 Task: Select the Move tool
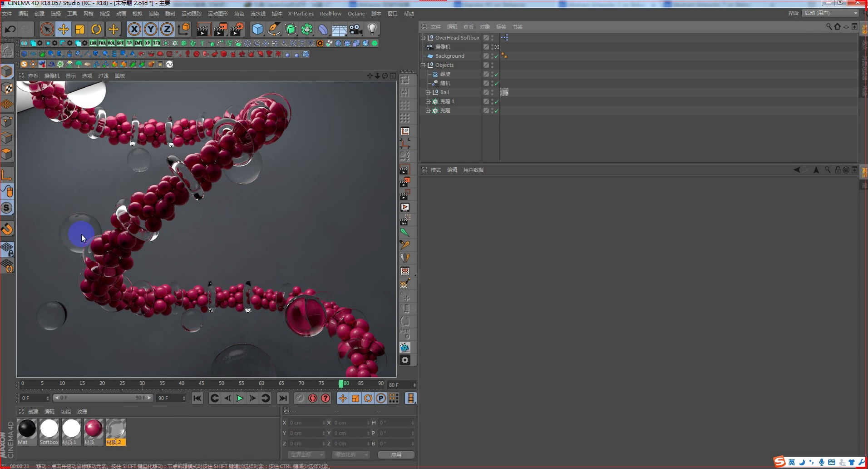tap(63, 30)
